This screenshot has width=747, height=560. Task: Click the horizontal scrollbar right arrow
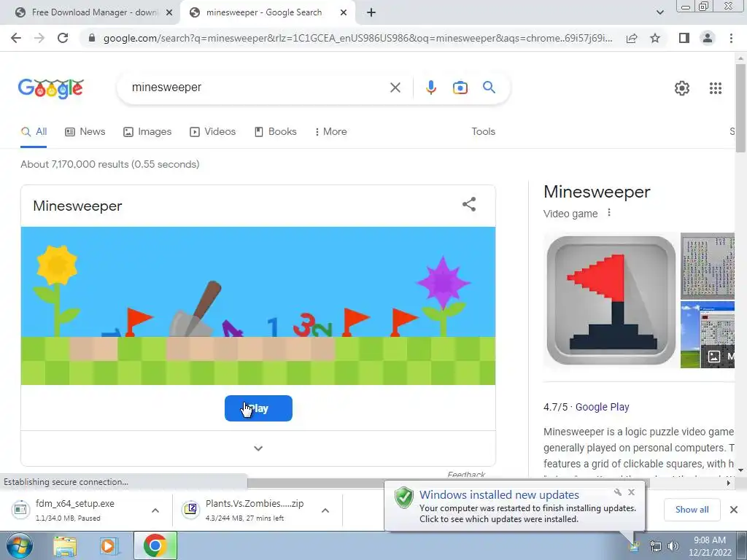[x=729, y=483]
